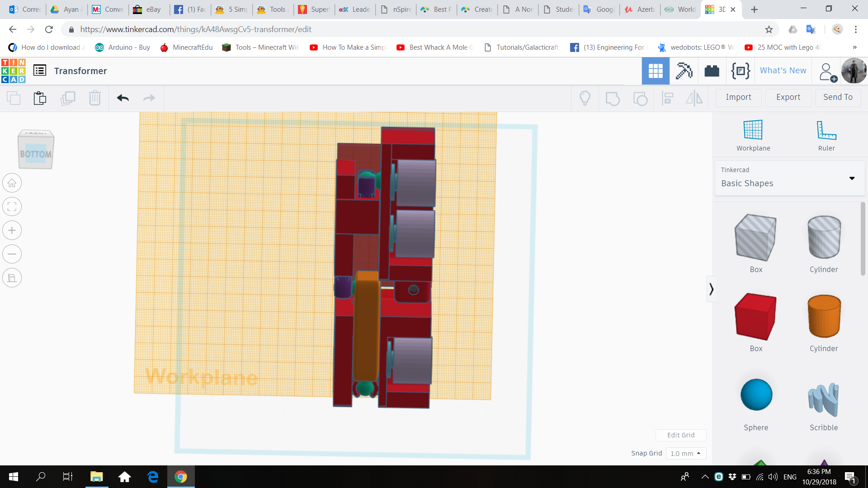
Task: Click the Paste clipboard icon
Action: [40, 98]
